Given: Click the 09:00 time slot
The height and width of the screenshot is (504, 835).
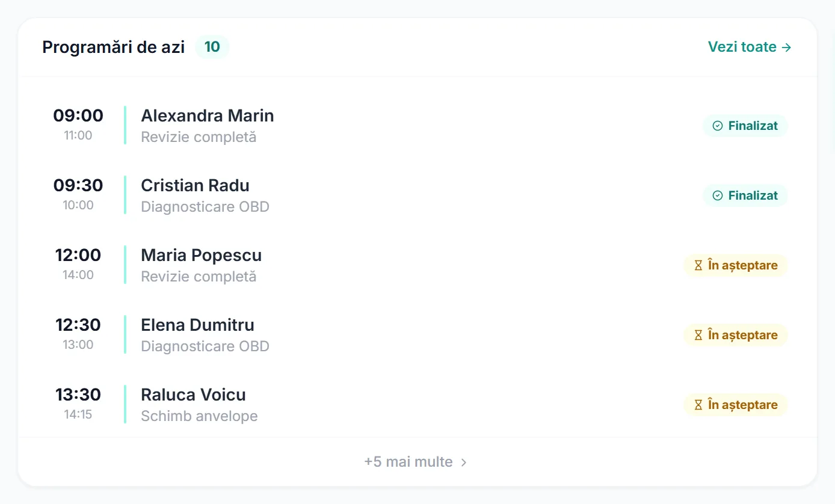Looking at the screenshot, I should tap(78, 115).
